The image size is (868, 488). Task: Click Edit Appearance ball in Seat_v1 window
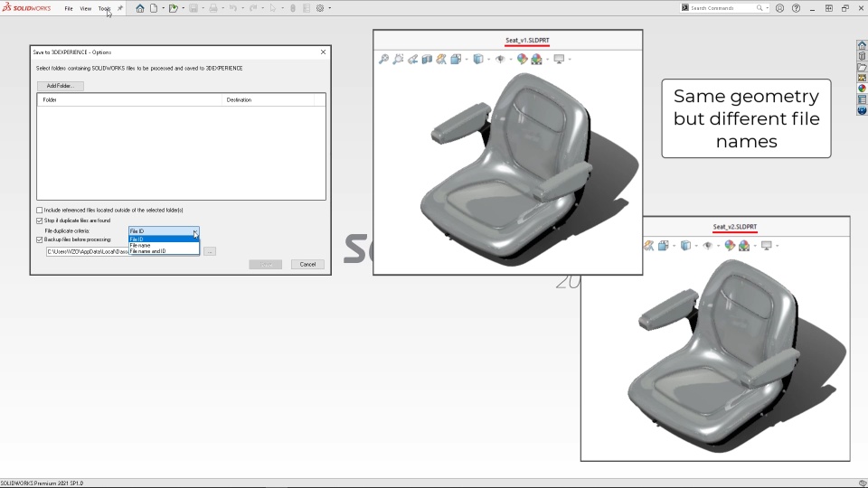point(522,59)
